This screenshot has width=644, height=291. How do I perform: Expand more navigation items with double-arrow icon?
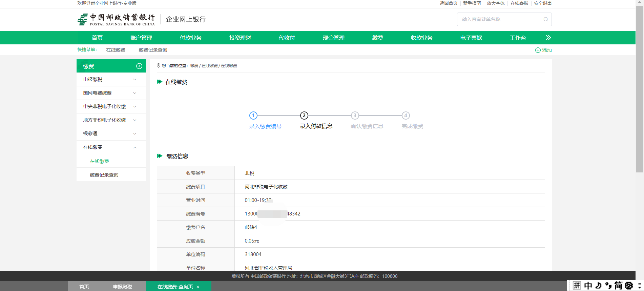(548, 38)
